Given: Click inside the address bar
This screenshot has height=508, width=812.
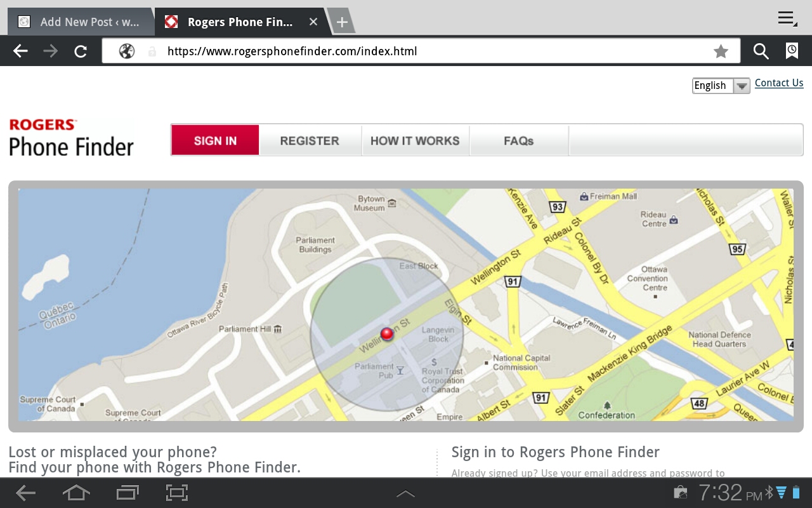Looking at the screenshot, I should point(381,51).
